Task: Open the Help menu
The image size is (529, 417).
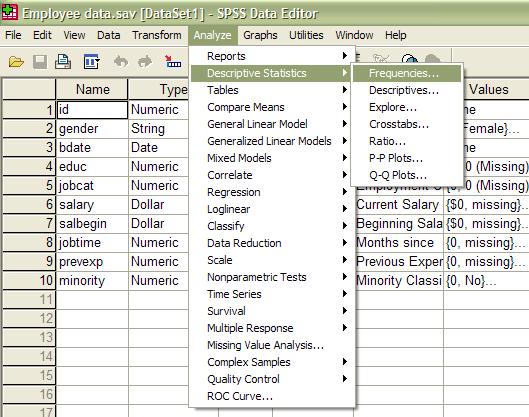Action: coord(395,35)
